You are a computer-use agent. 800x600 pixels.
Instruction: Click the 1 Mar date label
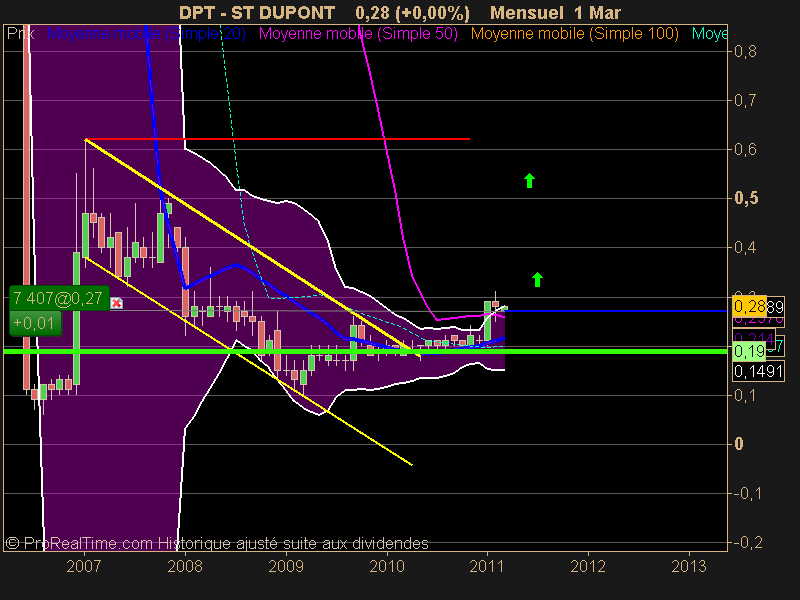point(597,12)
